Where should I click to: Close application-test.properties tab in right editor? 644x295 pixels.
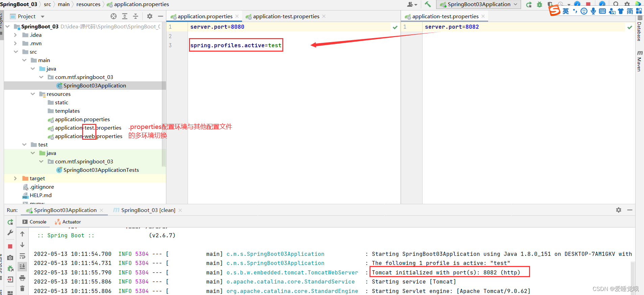point(483,16)
